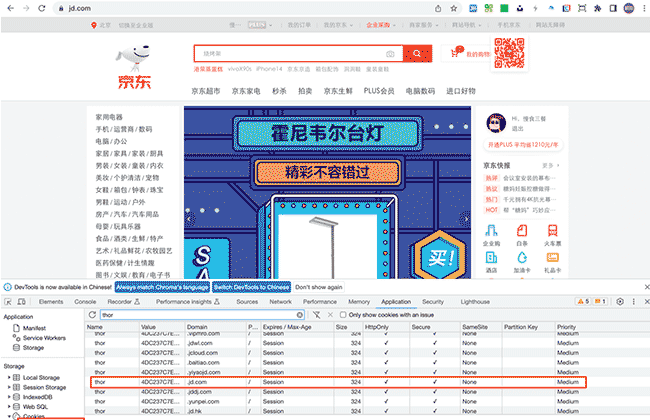Expand IndexedDB tree node
Screen dimensions: 650x420
pyautogui.click(x=9, y=397)
